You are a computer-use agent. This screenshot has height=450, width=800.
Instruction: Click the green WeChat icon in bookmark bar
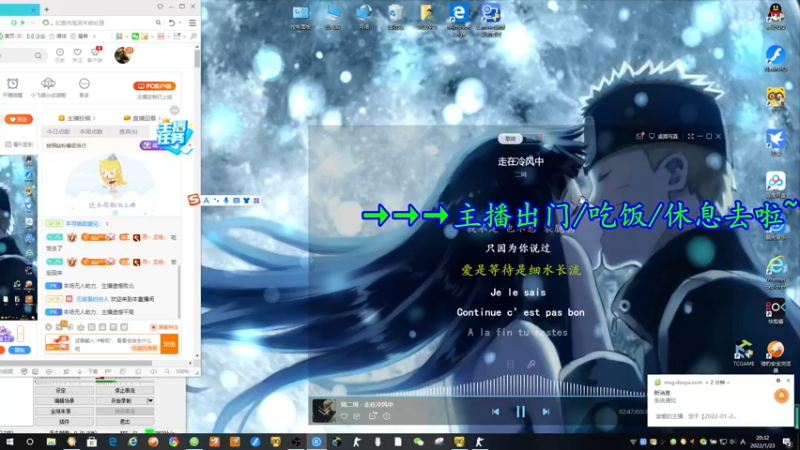click(x=135, y=36)
